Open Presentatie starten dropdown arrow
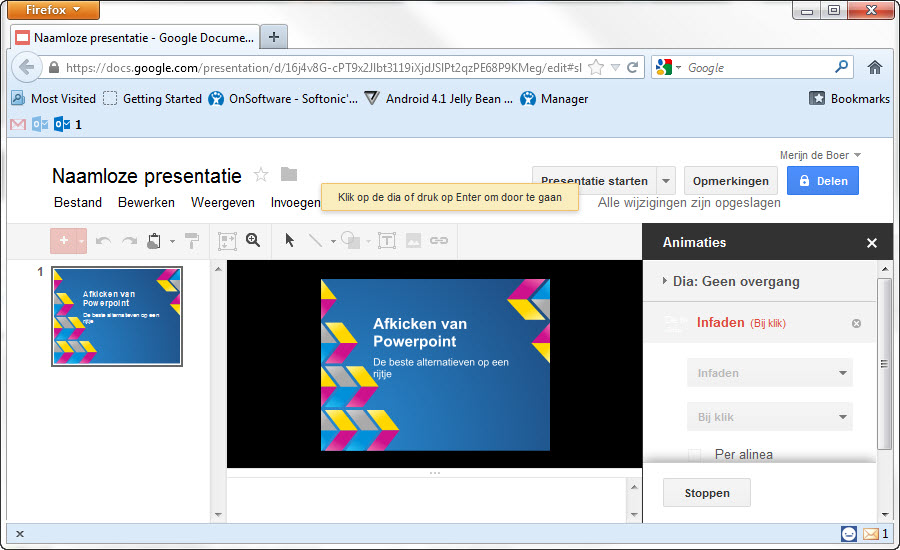Screen dimensions: 900x550 pyautogui.click(x=666, y=181)
